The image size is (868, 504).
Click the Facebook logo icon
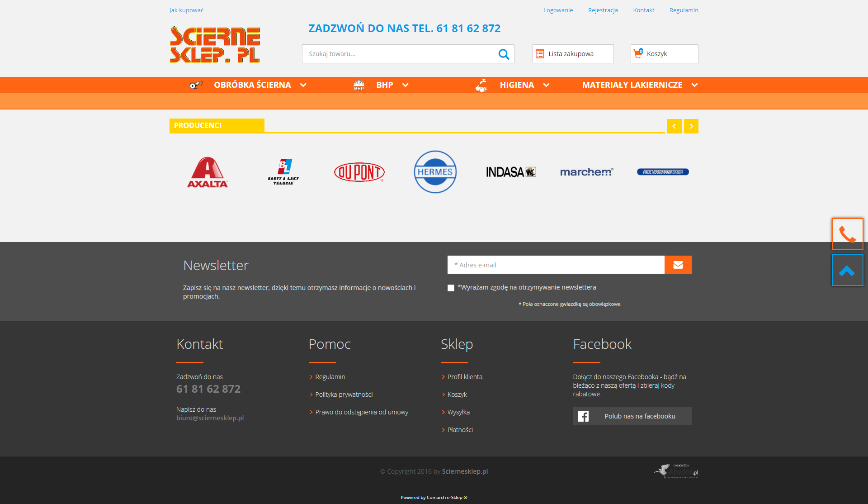[x=583, y=416]
